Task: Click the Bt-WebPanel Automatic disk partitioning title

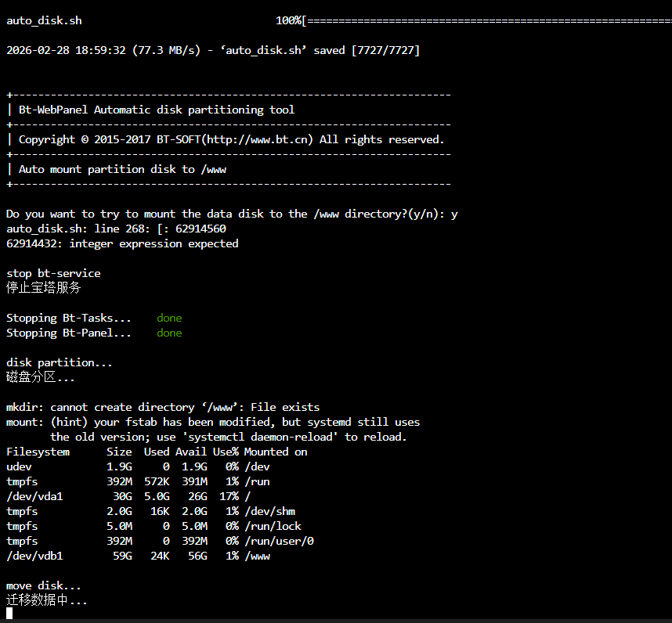Action: [157, 110]
